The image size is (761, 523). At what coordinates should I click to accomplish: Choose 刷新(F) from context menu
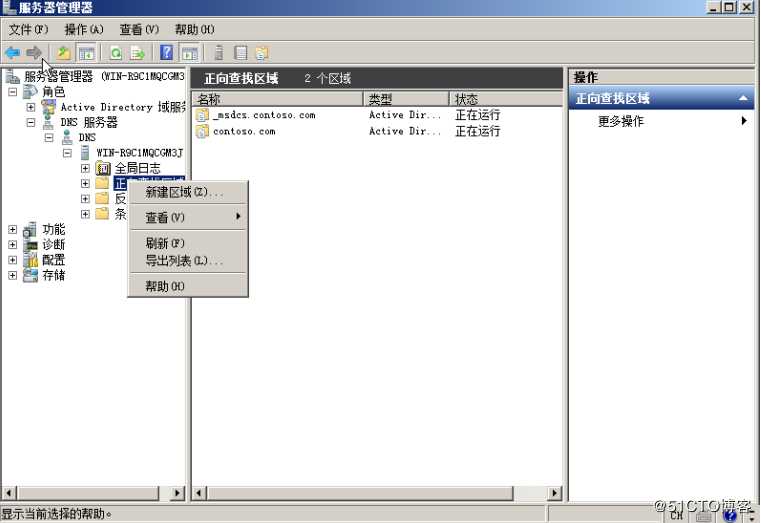pos(188,243)
